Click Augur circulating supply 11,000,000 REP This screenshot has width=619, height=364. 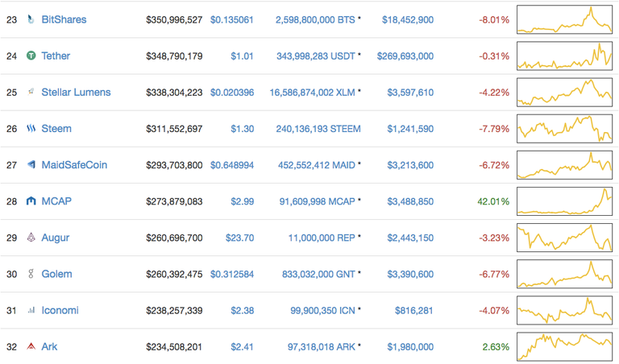(321, 238)
